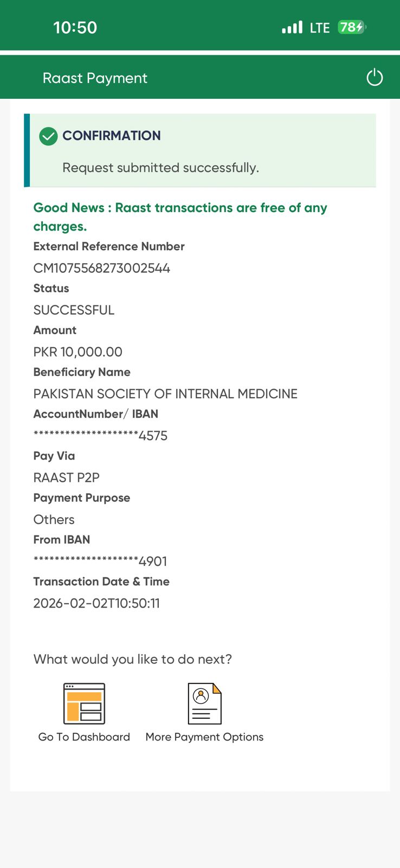This screenshot has width=400, height=868.
Task: Click the green confirmation checkmark icon
Action: (48, 136)
